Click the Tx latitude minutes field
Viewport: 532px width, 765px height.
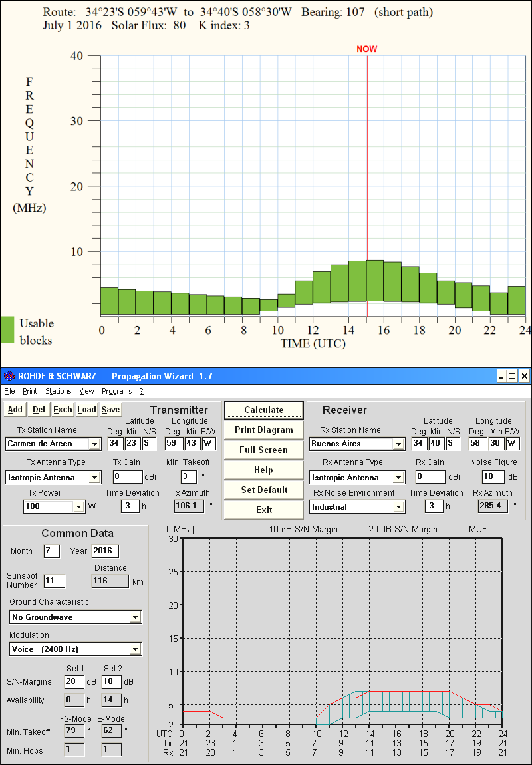[132, 444]
